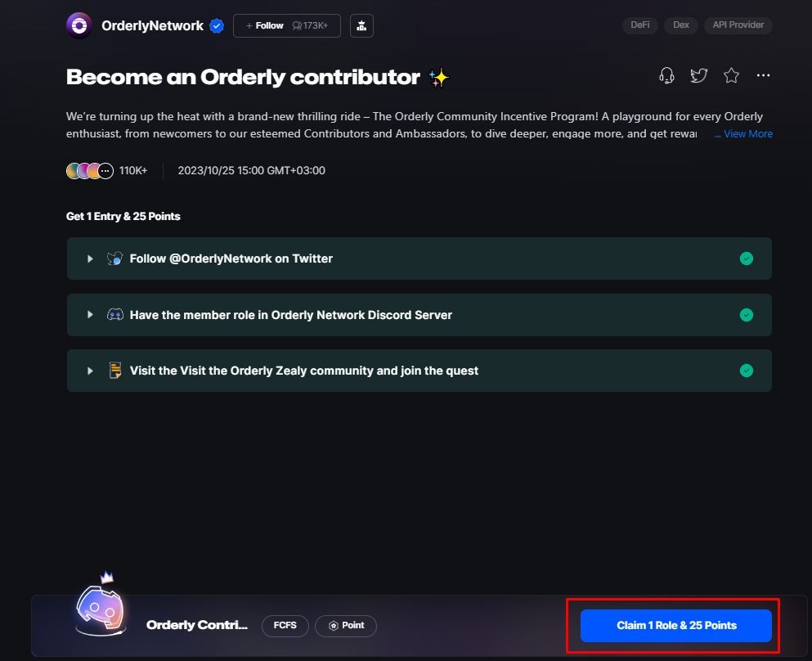Click the green check on Zealy community task
The width and height of the screenshot is (812, 661).
[x=747, y=371]
